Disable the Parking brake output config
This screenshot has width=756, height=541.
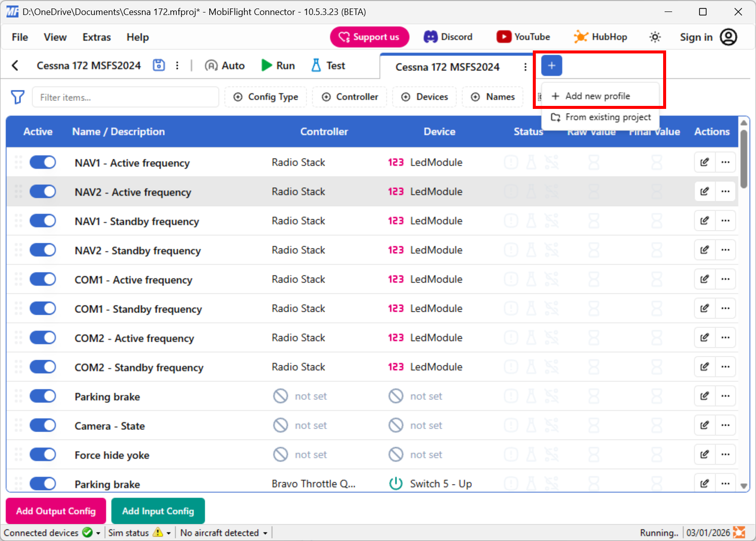click(x=42, y=396)
